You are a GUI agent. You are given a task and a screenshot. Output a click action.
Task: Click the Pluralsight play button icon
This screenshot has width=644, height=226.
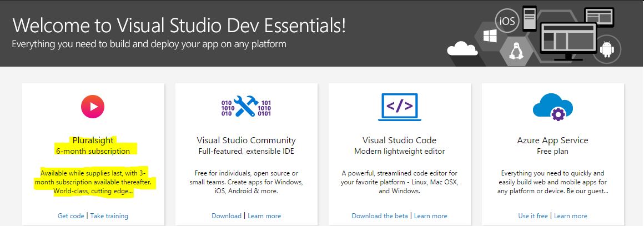click(x=93, y=107)
